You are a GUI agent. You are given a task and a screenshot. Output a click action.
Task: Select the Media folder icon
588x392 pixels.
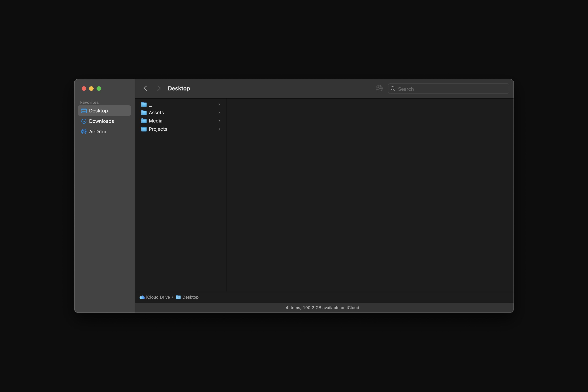(x=144, y=121)
